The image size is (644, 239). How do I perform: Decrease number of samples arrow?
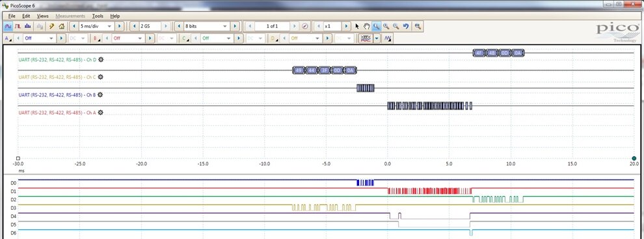[x=134, y=26]
